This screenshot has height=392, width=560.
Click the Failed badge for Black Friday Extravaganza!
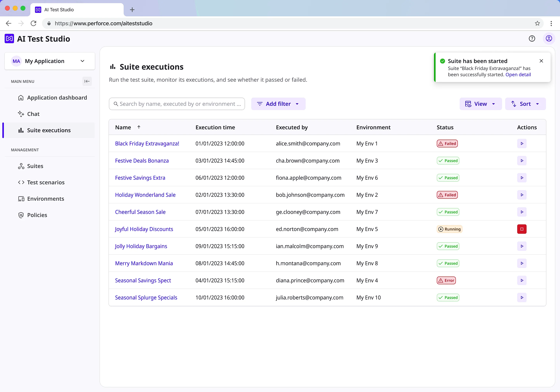[447, 143]
